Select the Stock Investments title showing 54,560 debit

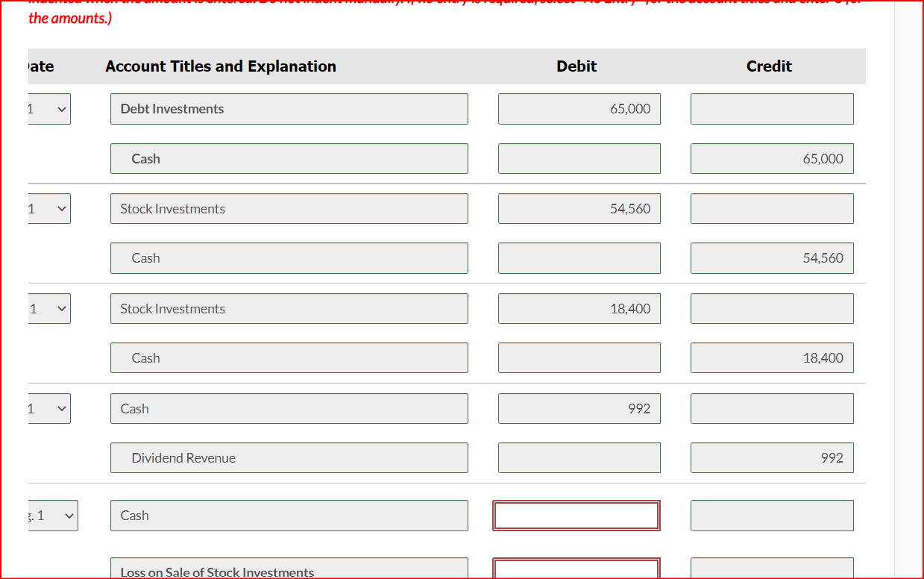tap(289, 208)
